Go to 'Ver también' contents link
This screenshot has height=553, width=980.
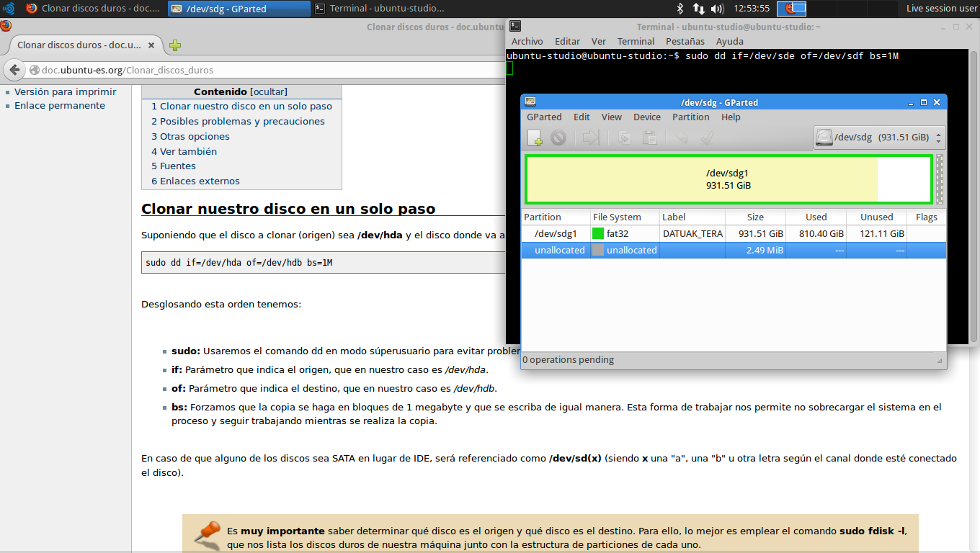click(184, 151)
